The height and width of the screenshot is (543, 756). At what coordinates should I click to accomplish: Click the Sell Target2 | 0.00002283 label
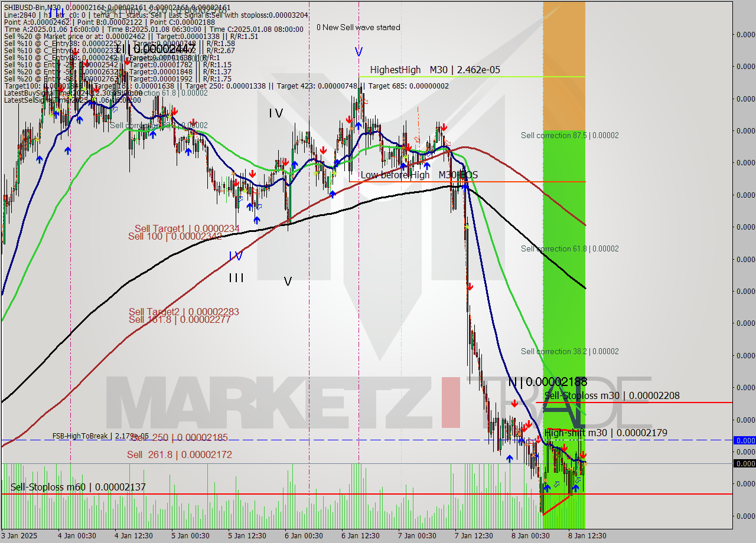(x=184, y=312)
